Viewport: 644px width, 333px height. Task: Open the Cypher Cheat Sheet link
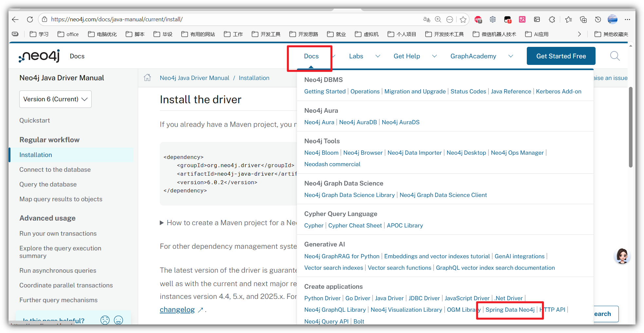tap(355, 225)
